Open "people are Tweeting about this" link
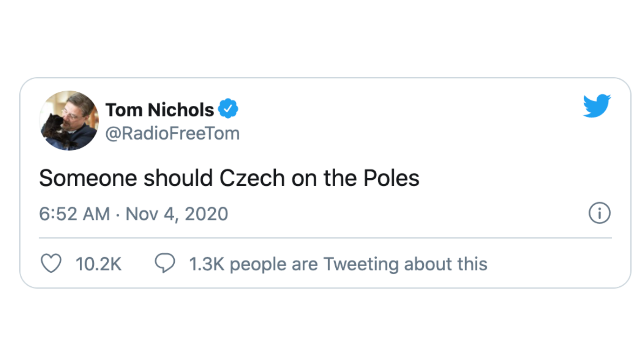 click(358, 264)
